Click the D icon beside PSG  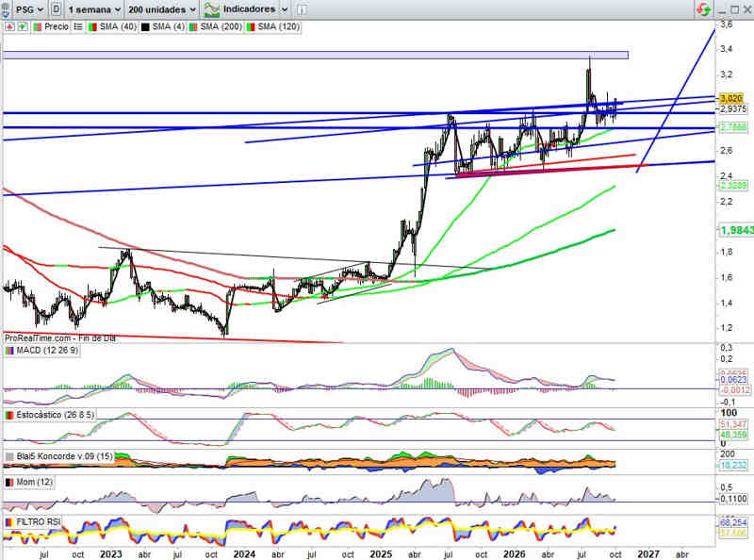pos(56,9)
